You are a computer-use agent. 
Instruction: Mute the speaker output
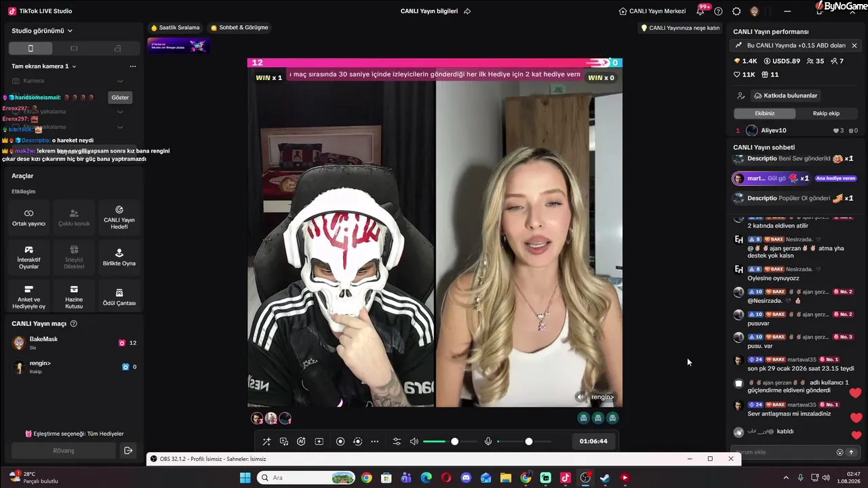[x=414, y=441]
